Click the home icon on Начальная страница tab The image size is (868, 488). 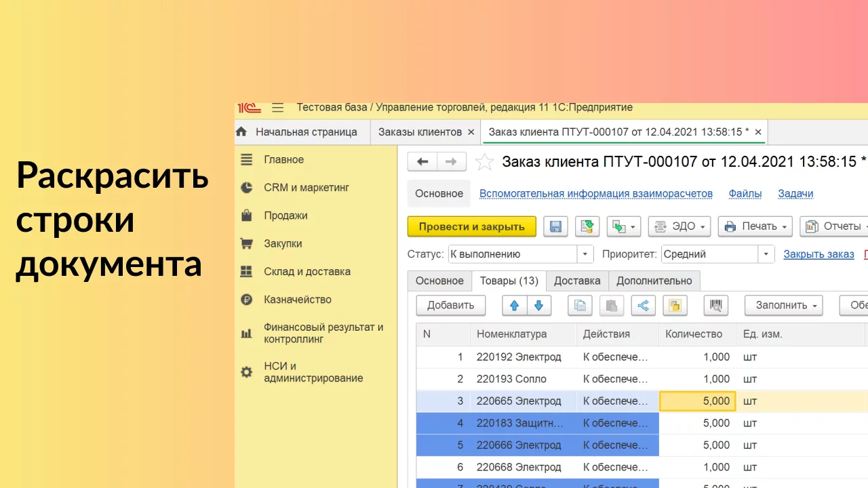point(241,131)
